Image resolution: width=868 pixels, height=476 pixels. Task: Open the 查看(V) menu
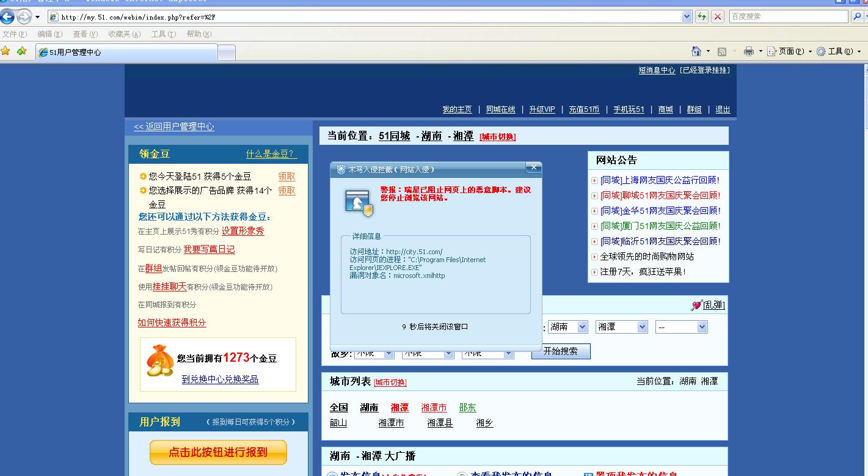tap(86, 34)
